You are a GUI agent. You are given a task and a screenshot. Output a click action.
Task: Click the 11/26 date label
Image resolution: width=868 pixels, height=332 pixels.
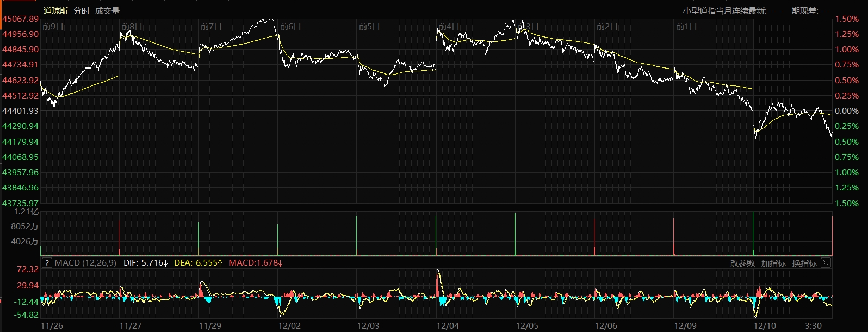coord(52,325)
